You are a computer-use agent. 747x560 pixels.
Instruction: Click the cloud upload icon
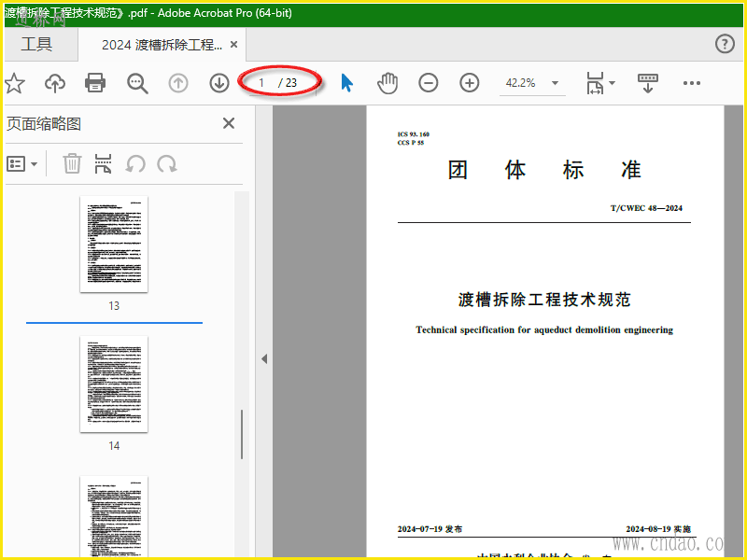(x=55, y=83)
